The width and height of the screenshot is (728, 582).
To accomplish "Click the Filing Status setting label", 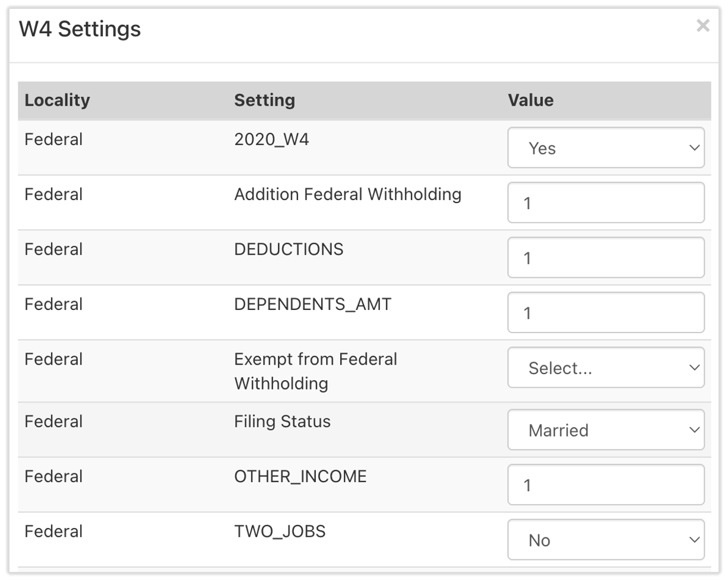I will pos(282,422).
